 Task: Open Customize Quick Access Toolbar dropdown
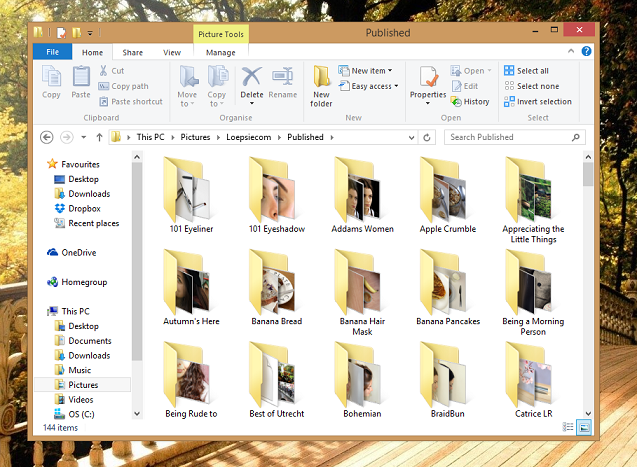tap(90, 33)
